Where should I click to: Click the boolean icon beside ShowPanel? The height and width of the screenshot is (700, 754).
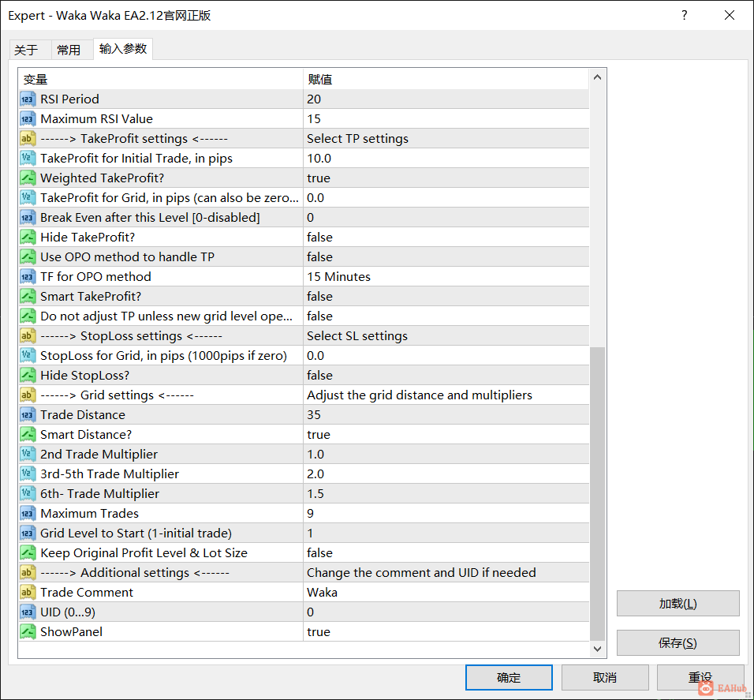(28, 631)
